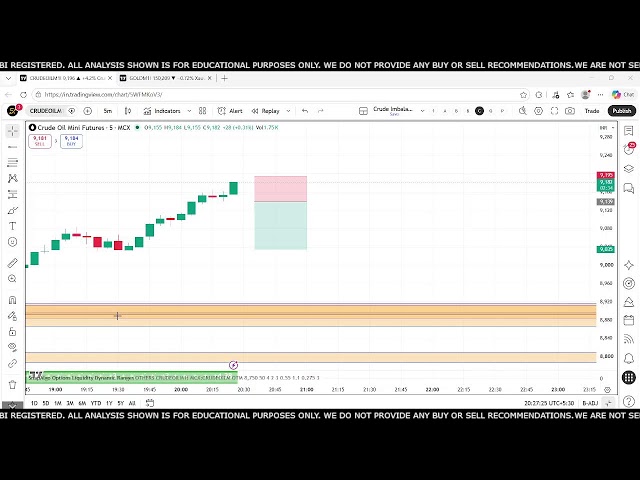Open chart settings hexagon icon
This screenshot has height=480, width=640.
538,111
